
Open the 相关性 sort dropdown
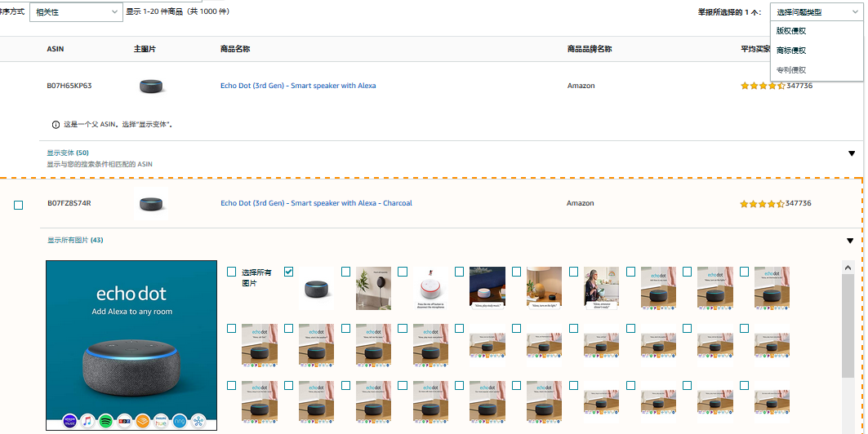(77, 12)
